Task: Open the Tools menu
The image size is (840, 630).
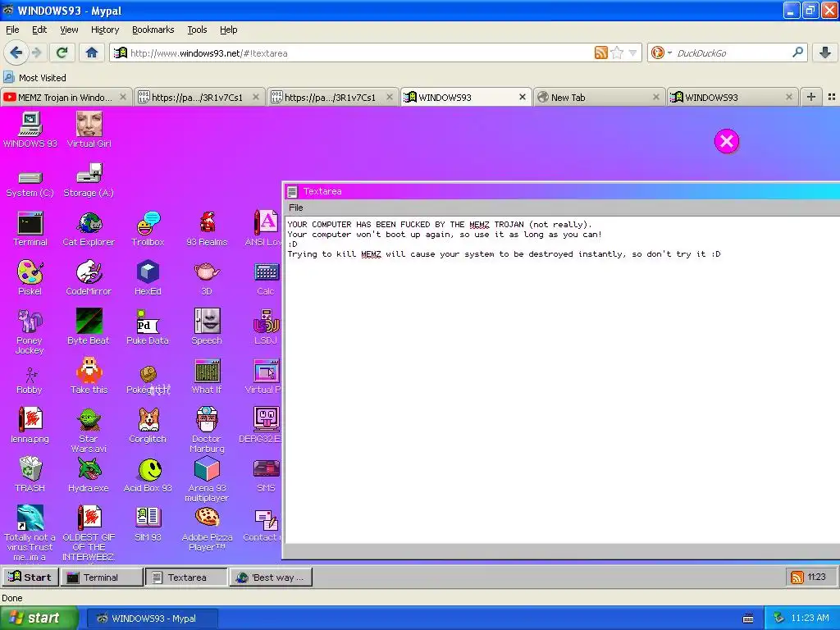Action: pos(197,30)
